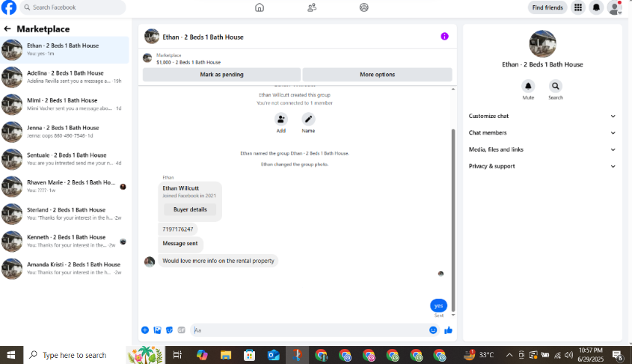Click Buyer details button
632x364 pixels.
click(190, 209)
